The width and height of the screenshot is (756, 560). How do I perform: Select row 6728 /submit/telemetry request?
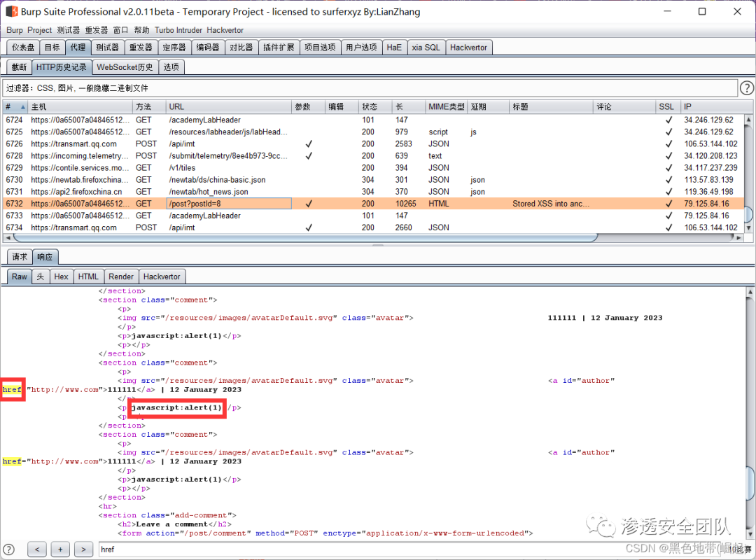pos(373,156)
